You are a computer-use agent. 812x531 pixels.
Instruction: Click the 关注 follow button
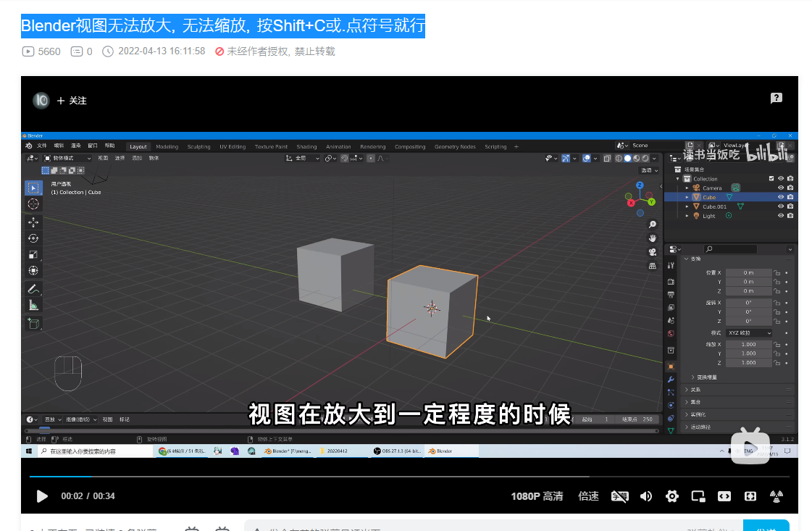coord(72,101)
